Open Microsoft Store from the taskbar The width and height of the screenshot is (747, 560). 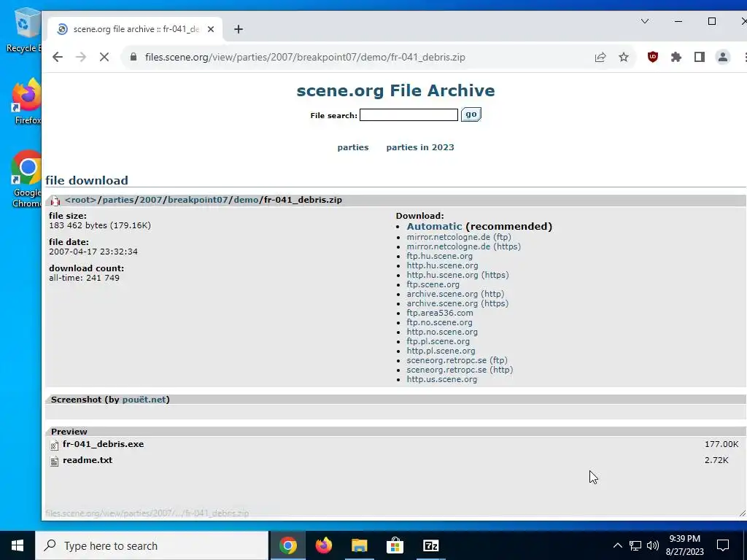(x=395, y=545)
